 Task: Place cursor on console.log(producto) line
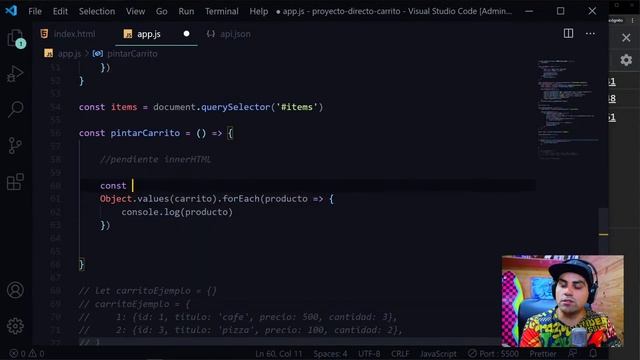[x=177, y=212]
